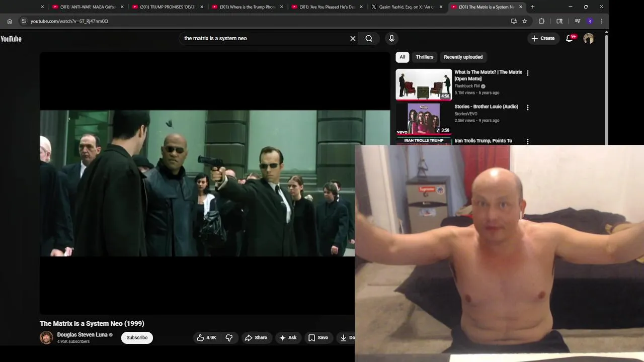Image resolution: width=644 pixels, height=362 pixels.
Task: Click the Download button
Action: click(347, 338)
